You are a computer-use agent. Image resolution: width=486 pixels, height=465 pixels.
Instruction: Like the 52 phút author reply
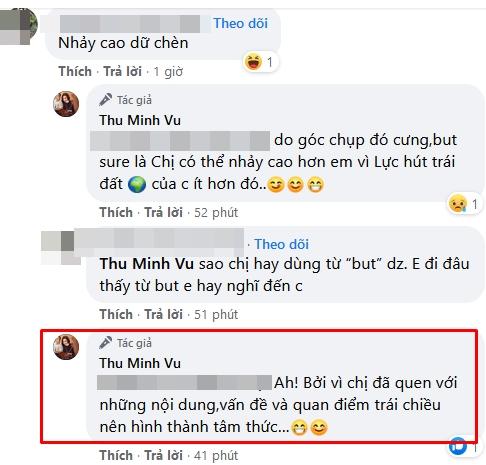[116, 212]
